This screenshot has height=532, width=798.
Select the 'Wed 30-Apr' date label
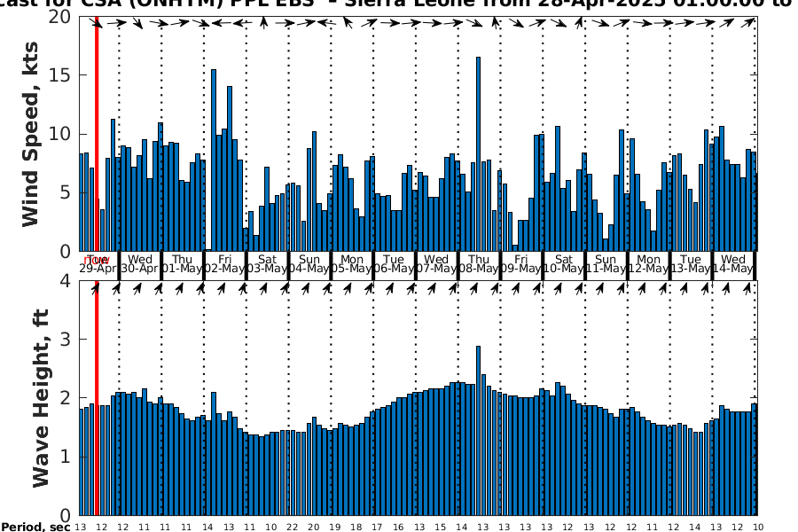(140, 263)
